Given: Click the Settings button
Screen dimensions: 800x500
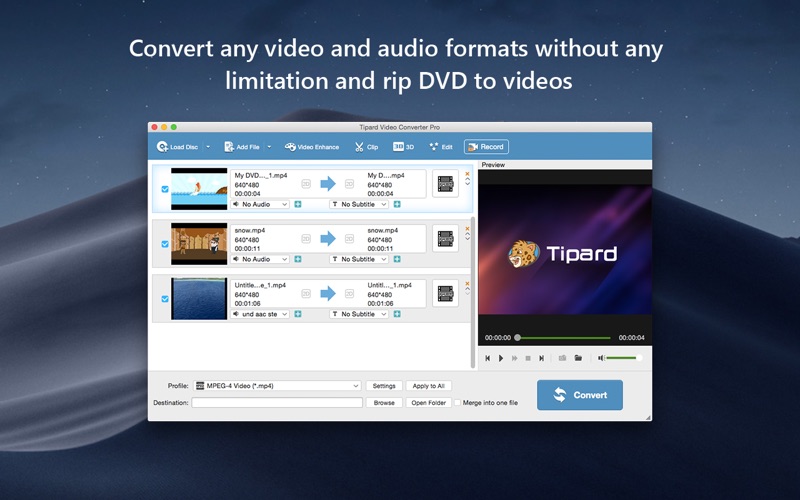Looking at the screenshot, I should [x=384, y=386].
